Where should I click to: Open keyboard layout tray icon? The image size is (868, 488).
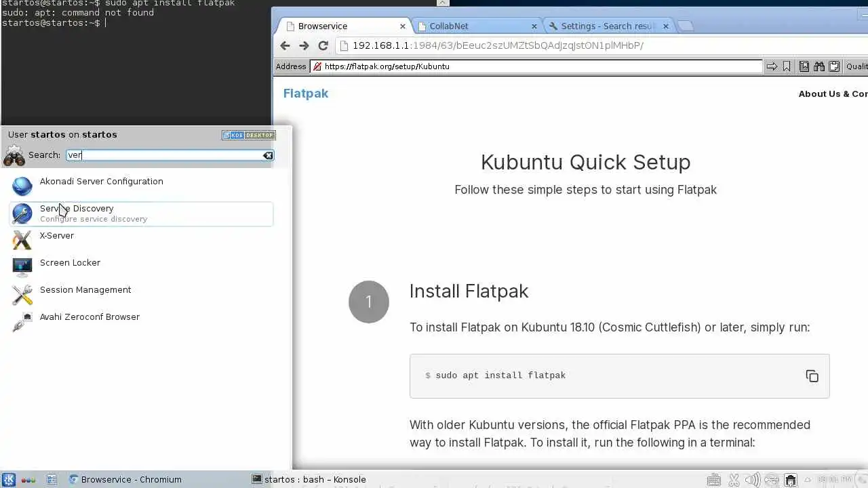713,481
